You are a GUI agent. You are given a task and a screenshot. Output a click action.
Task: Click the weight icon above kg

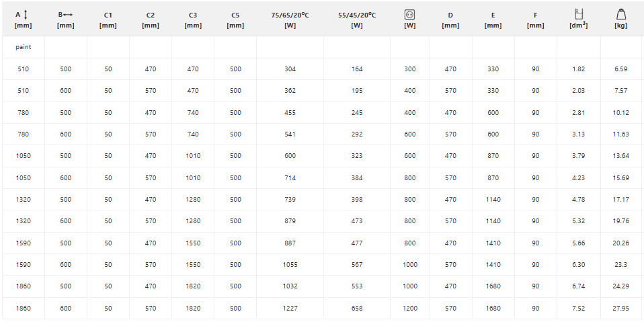620,14
